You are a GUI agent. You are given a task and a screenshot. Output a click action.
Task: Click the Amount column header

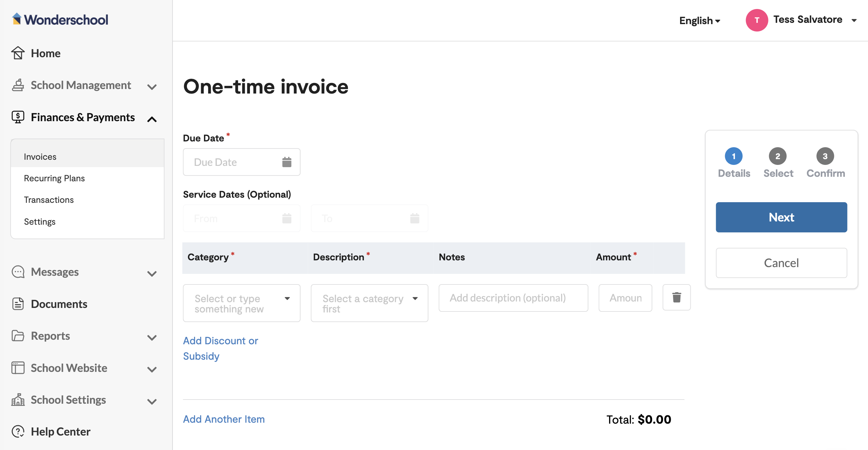pyautogui.click(x=614, y=257)
